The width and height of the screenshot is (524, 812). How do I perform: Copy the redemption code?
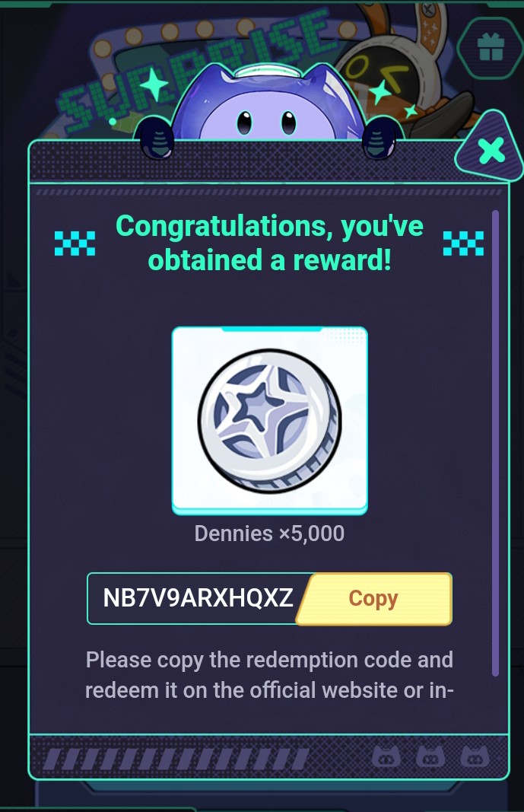(373, 599)
